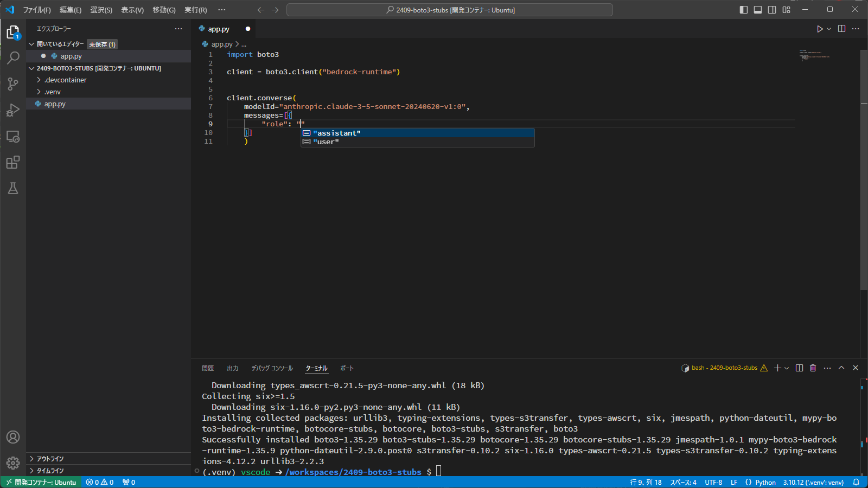868x488 pixels.
Task: Open the 移動(G) menu
Action: click(x=164, y=10)
